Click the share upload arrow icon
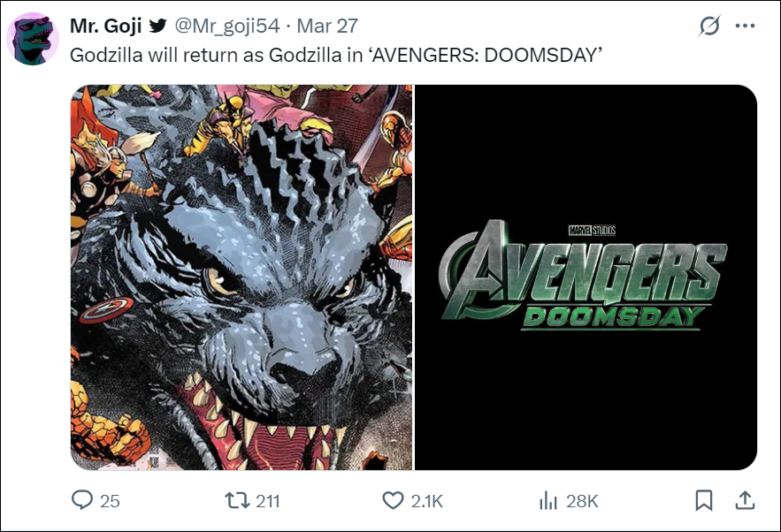 (x=745, y=501)
